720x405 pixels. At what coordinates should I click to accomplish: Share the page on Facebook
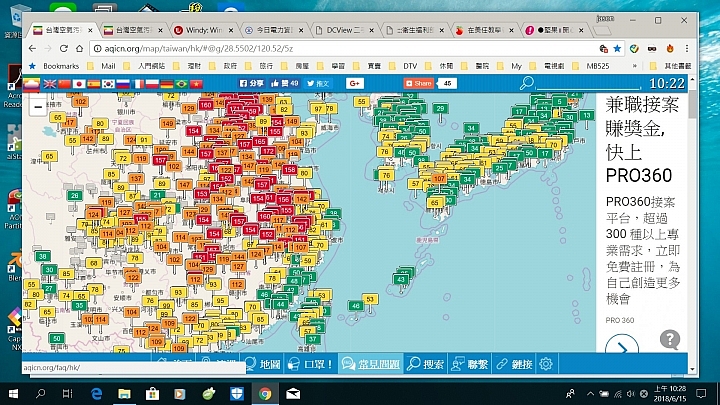pos(251,83)
